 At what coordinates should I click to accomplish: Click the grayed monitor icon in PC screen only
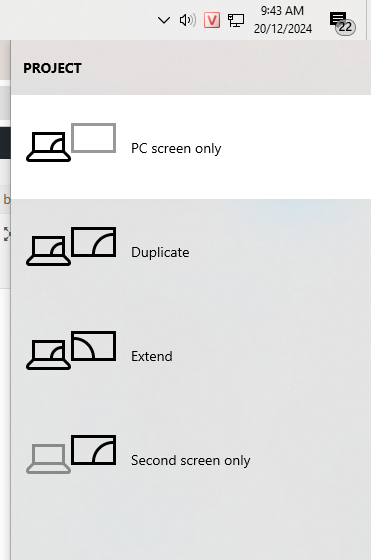click(94, 138)
